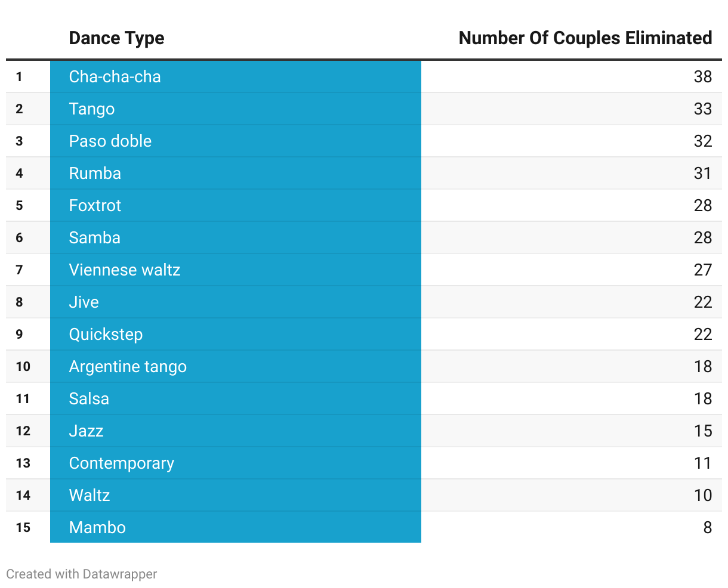Select the Jive dance cell
This screenshot has width=728, height=588.
point(84,302)
